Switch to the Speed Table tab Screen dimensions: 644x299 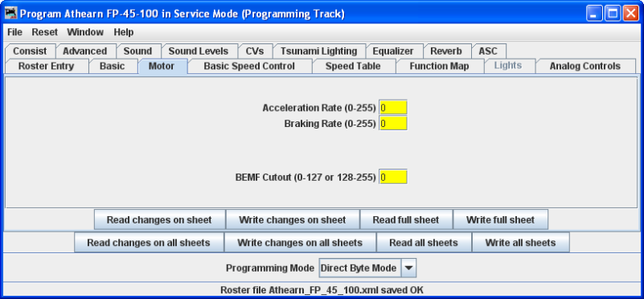353,66
